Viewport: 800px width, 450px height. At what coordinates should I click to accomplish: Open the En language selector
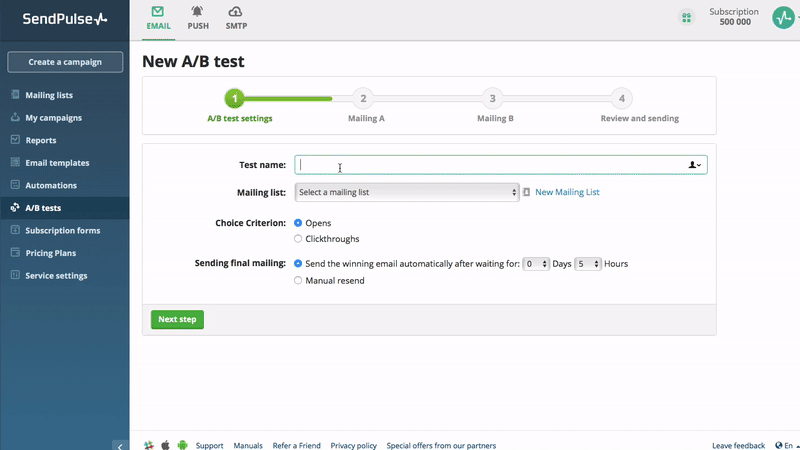[x=787, y=445]
